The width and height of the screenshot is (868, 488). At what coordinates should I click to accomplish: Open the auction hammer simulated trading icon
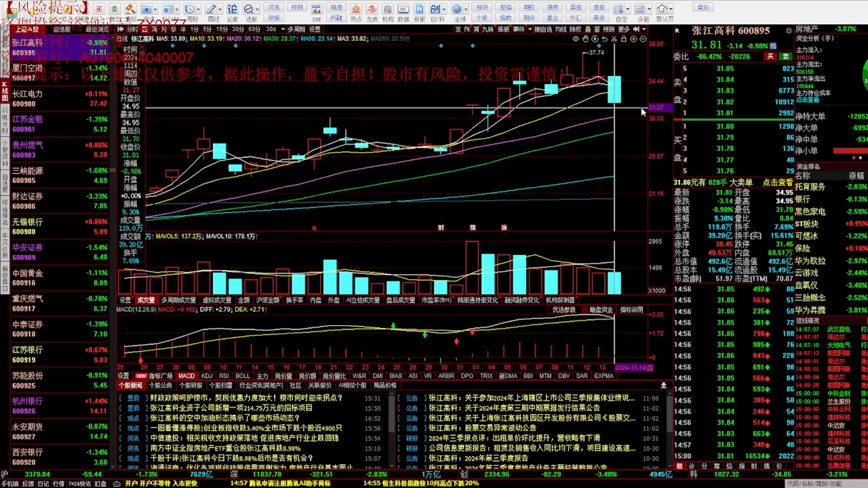tap(130, 9)
